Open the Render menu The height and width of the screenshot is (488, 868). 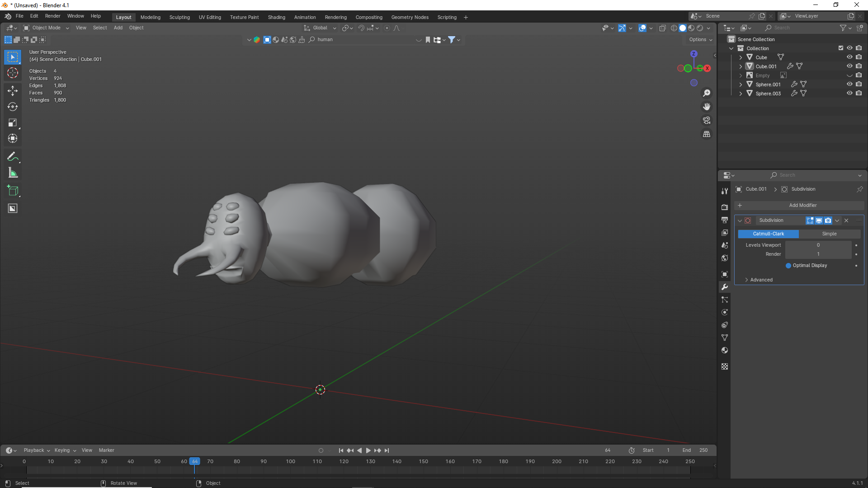(52, 16)
